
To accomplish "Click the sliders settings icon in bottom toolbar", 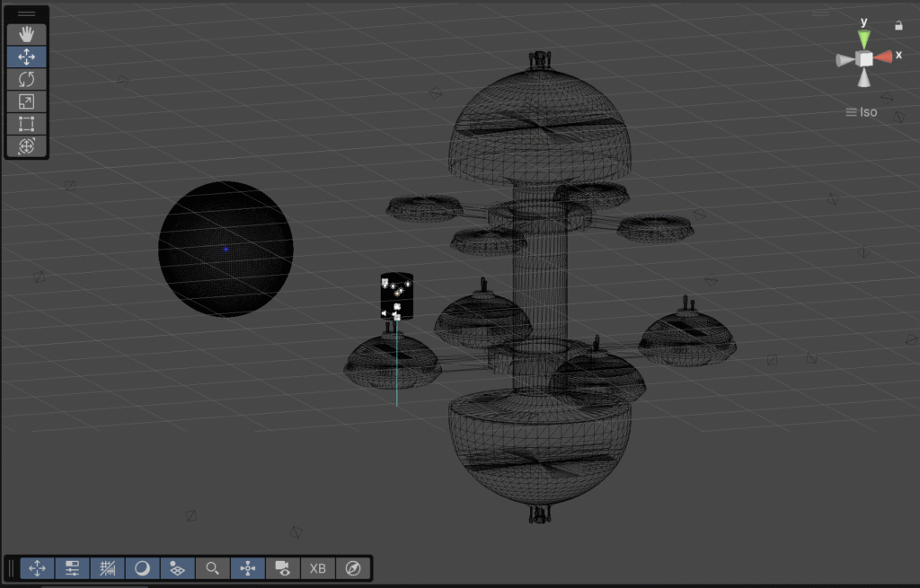I will (72, 568).
